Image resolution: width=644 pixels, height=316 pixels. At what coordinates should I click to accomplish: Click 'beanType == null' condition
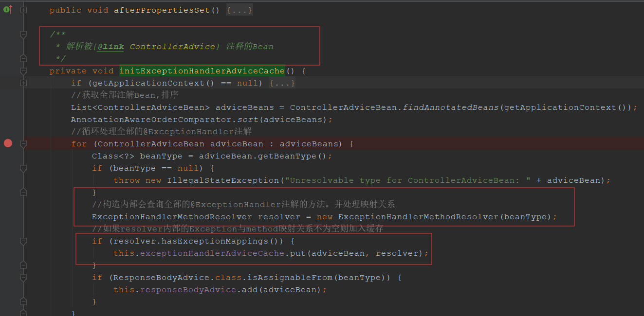click(156, 168)
